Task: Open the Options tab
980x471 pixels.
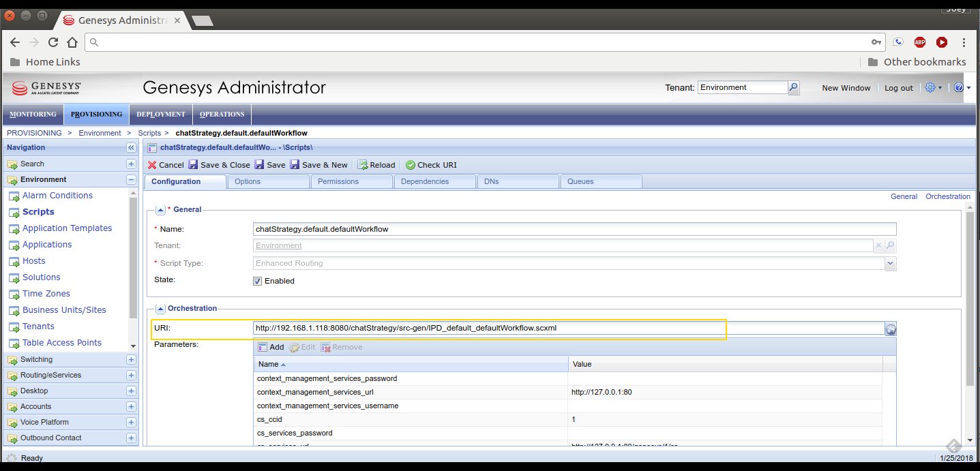Action: tap(268, 181)
